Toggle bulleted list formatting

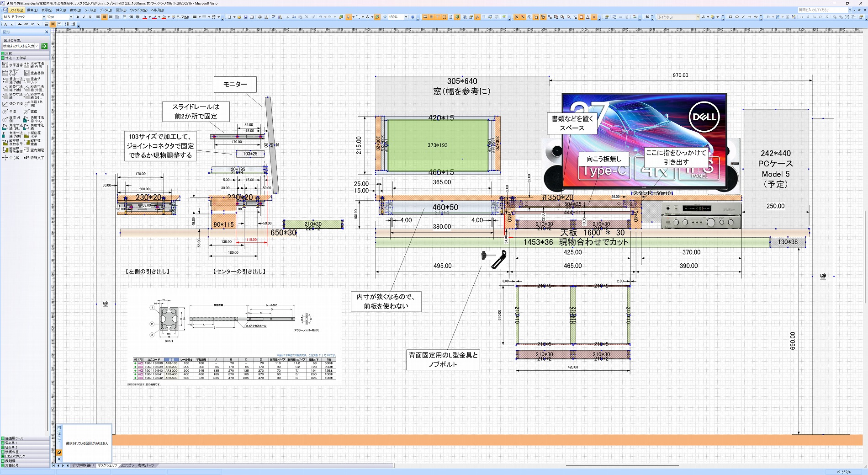[x=124, y=17]
